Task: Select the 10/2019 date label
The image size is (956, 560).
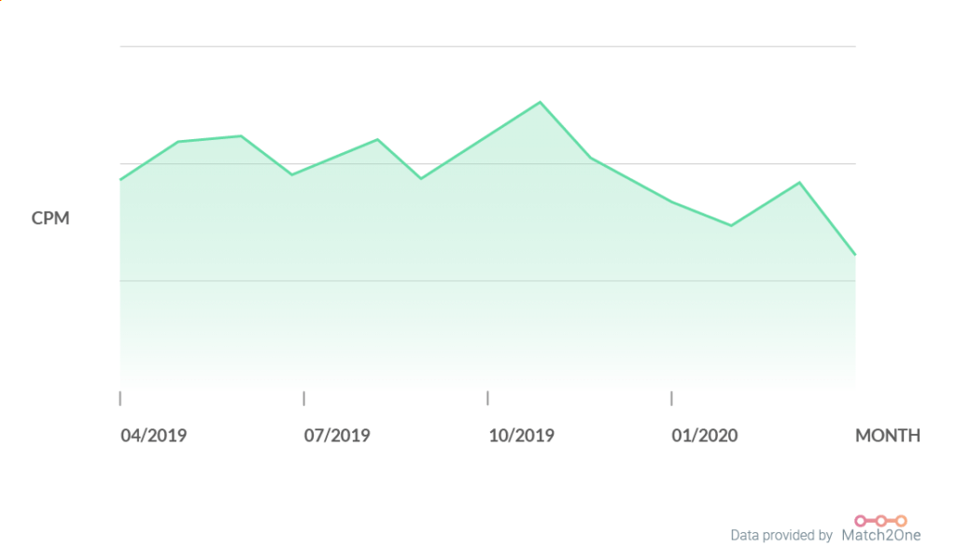Action: pos(521,436)
